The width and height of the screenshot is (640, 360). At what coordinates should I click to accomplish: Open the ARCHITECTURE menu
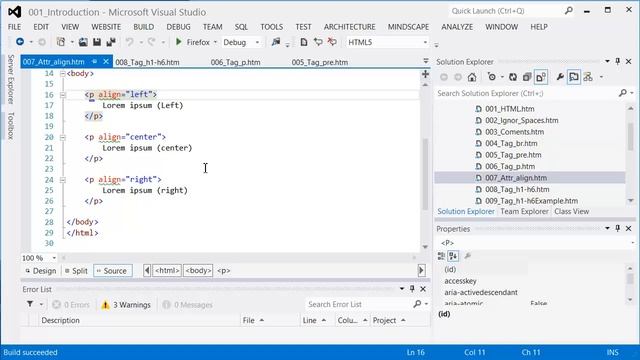pos(349,27)
